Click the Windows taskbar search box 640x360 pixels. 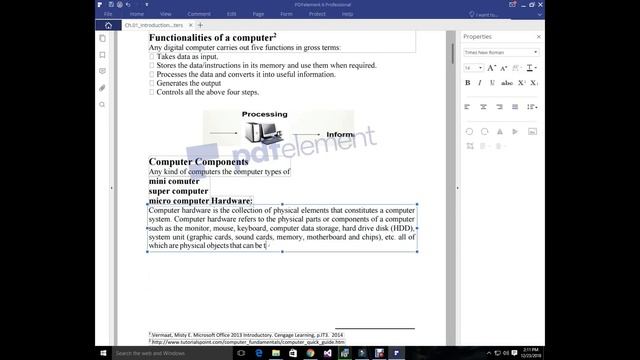pos(172,353)
